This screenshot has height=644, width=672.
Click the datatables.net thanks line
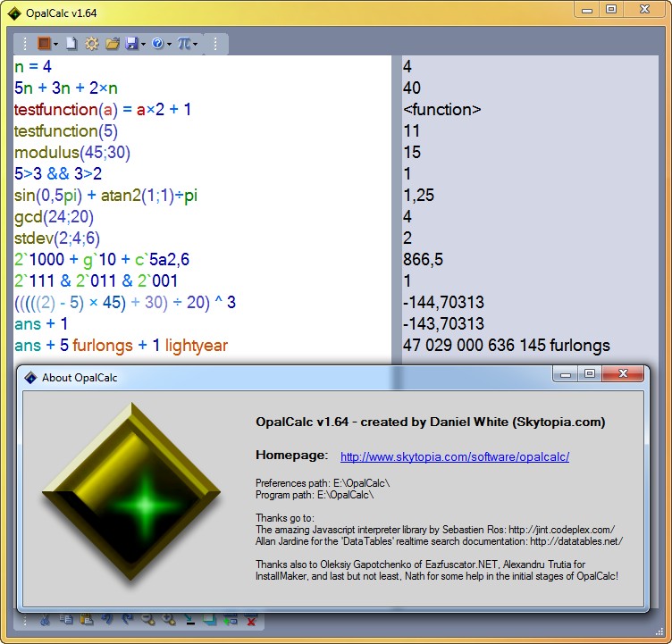coord(440,541)
